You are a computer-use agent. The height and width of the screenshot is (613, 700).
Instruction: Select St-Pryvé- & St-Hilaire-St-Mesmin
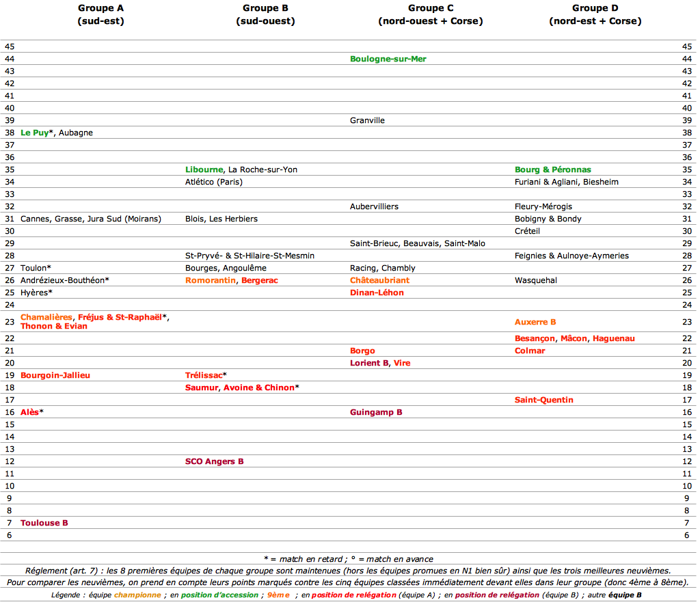coord(250,256)
